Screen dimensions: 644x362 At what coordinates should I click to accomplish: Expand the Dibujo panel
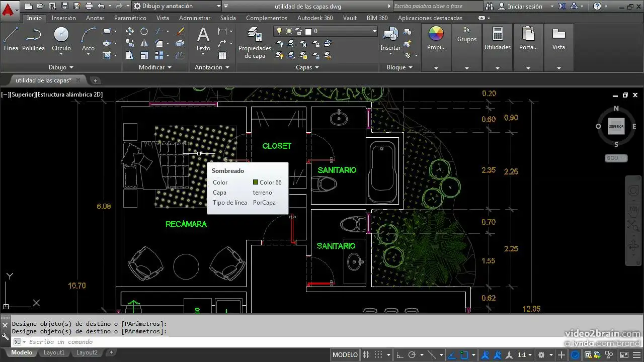pos(61,67)
